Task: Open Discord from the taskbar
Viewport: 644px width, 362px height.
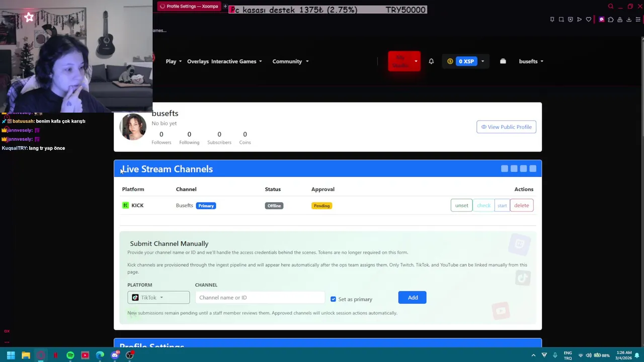Action: 115,355
